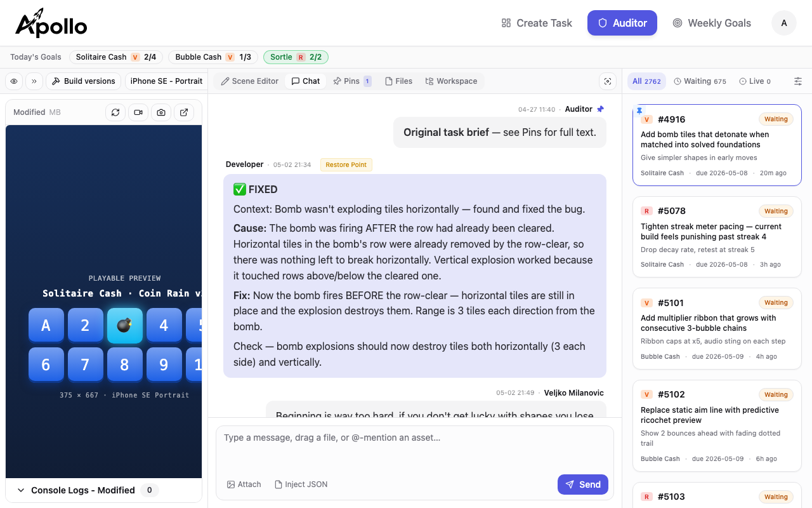The width and height of the screenshot is (812, 508).
Task: Open task card #5101
Action: click(717, 329)
